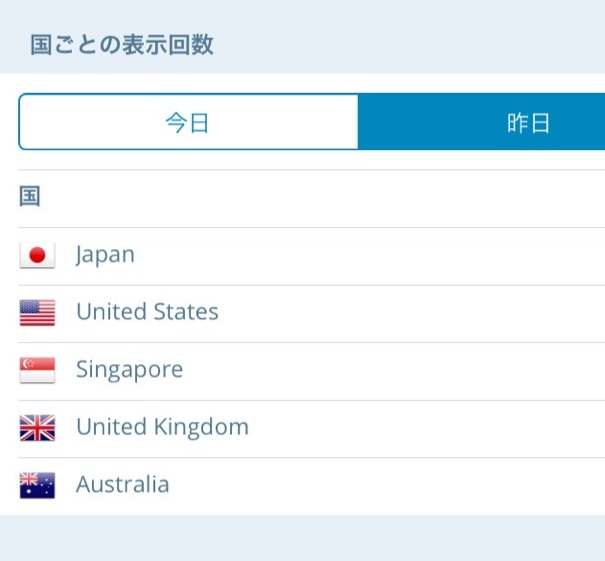The width and height of the screenshot is (605, 561).
Task: Open the United States country label
Action: 147,312
